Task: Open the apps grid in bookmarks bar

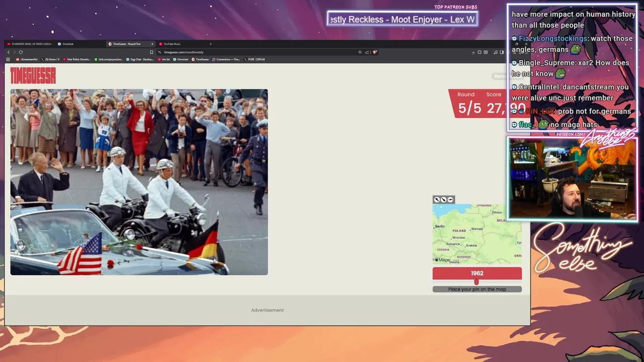Action: click(8, 59)
